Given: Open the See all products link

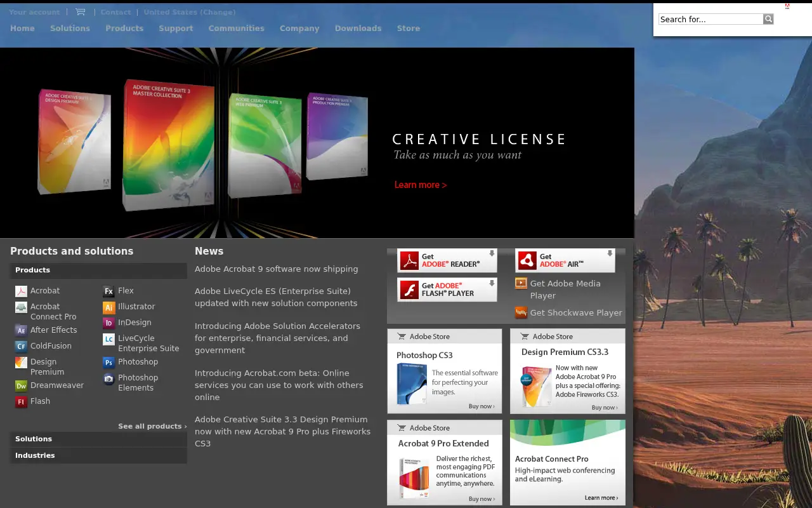Looking at the screenshot, I should click(x=152, y=426).
